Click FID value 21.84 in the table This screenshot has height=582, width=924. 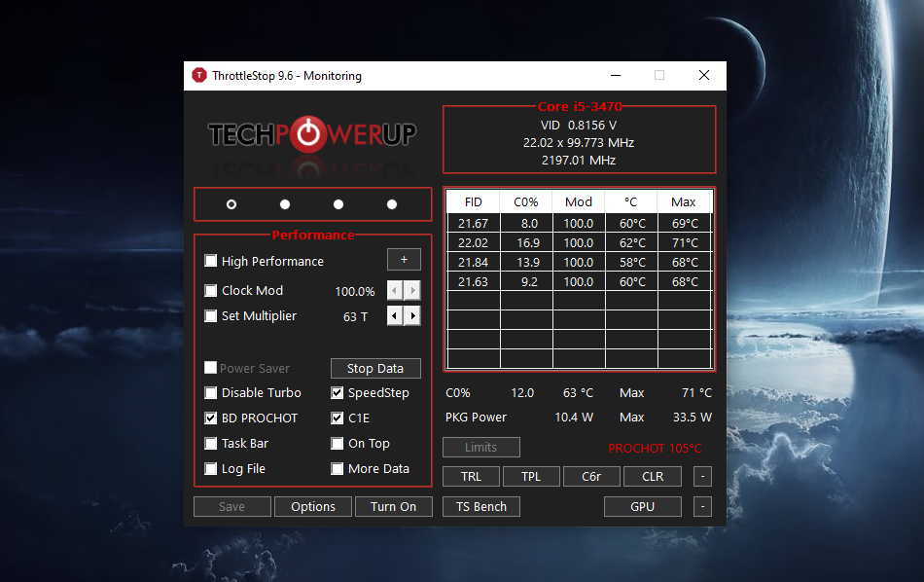click(474, 263)
